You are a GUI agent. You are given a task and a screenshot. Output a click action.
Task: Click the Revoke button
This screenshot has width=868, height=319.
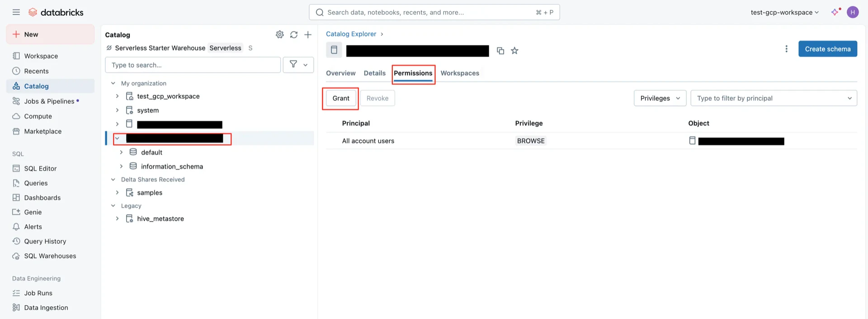(377, 98)
